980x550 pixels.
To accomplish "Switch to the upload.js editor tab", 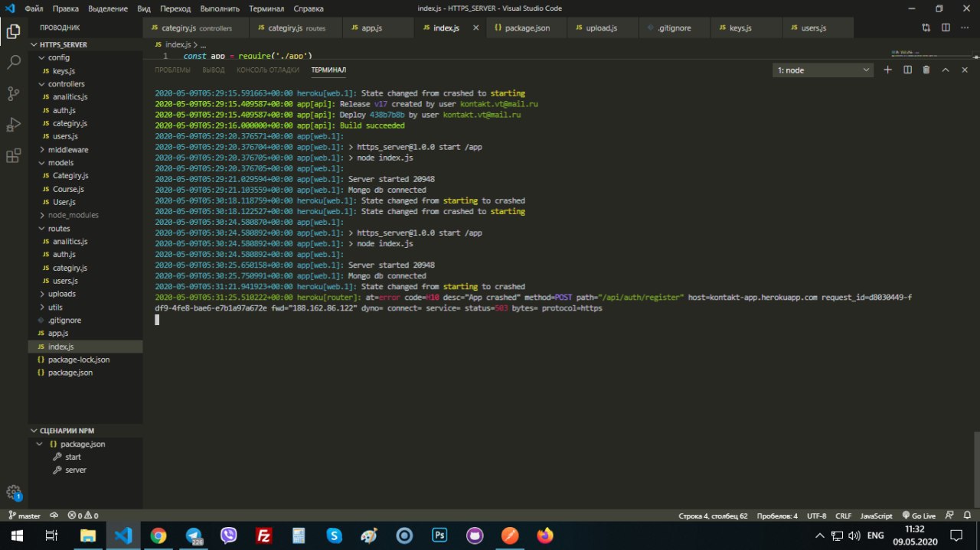I will [603, 28].
